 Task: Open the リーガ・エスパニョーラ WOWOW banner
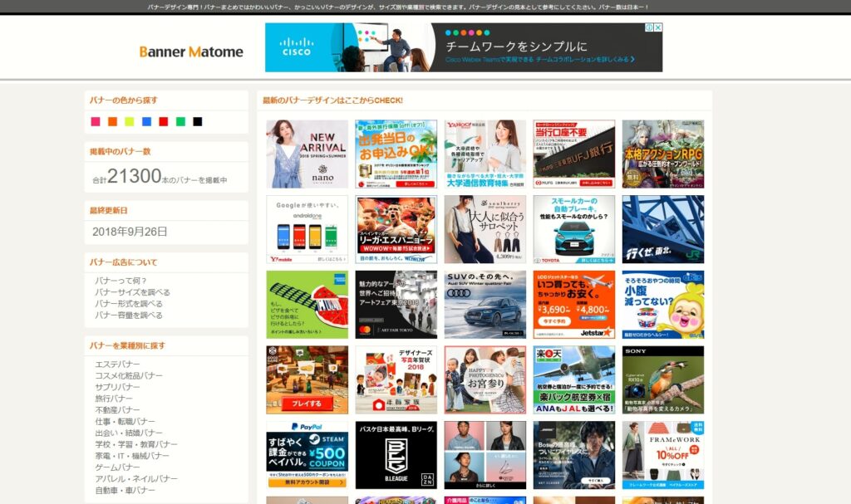(x=396, y=229)
